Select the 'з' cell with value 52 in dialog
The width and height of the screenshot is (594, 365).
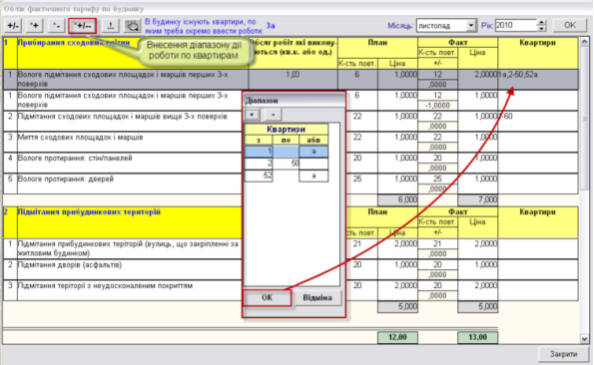pos(259,176)
